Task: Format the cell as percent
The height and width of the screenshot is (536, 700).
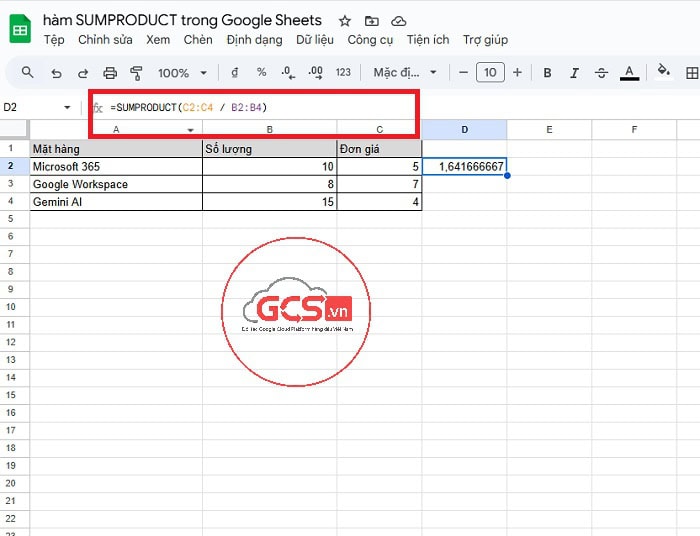Action: pyautogui.click(x=261, y=73)
